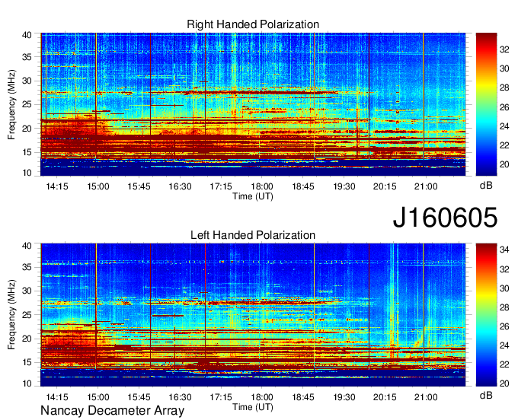
Task: Click the lower plot's Frequency (MHz) axis label
Action: [11, 315]
